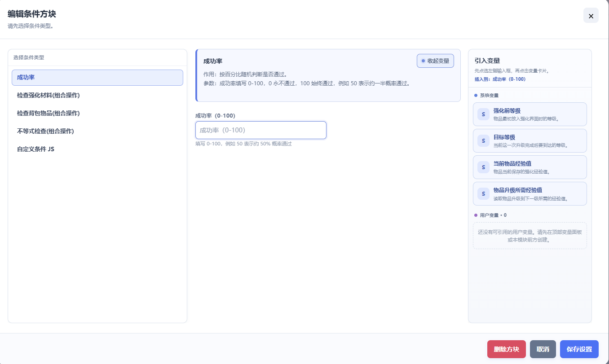Click the S icon beside 强化前等级

pyautogui.click(x=483, y=114)
